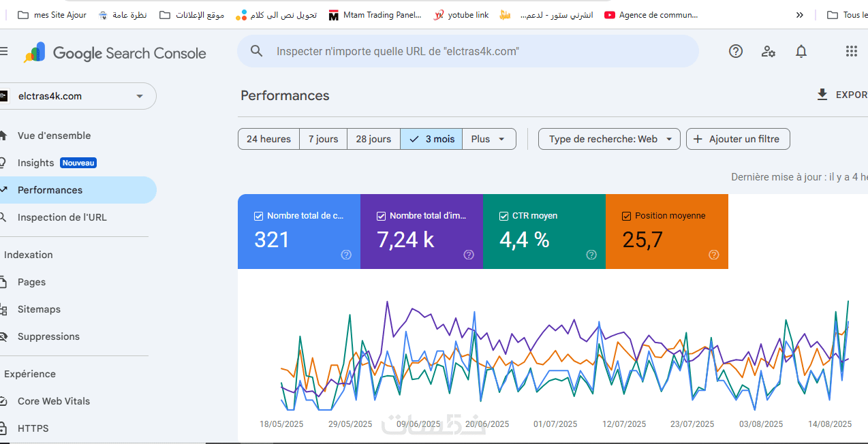Open Core Web Vitals report link
Image resolution: width=868 pixels, height=444 pixels.
pos(54,401)
